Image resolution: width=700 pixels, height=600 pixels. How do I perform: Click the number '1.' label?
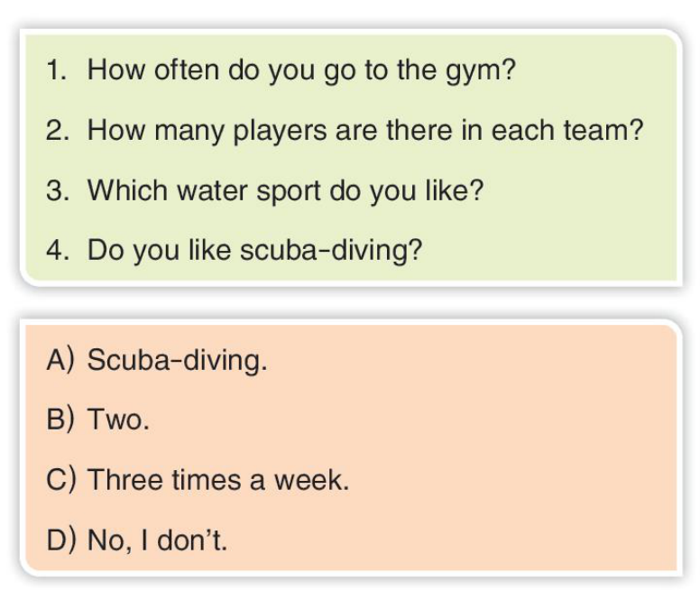point(59,70)
